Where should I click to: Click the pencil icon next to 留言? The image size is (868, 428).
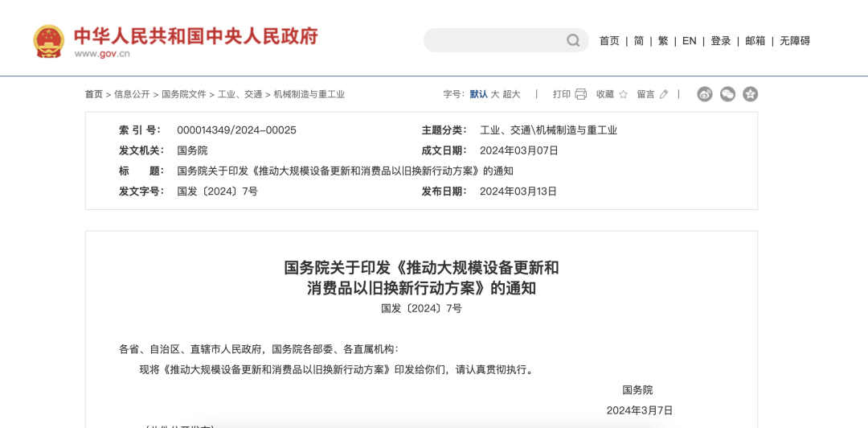[664, 94]
